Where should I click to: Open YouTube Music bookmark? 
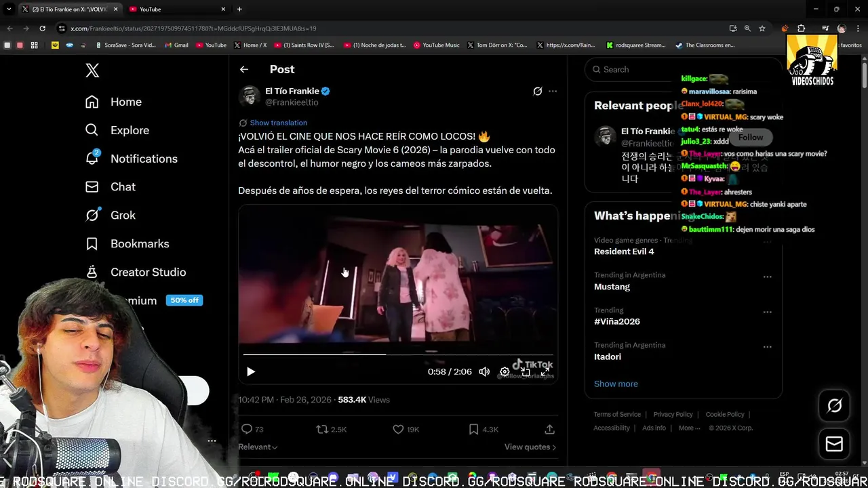436,45
